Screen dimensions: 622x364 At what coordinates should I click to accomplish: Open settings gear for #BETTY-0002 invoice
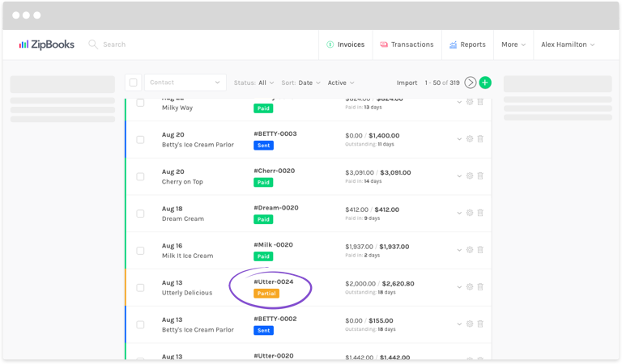click(470, 324)
